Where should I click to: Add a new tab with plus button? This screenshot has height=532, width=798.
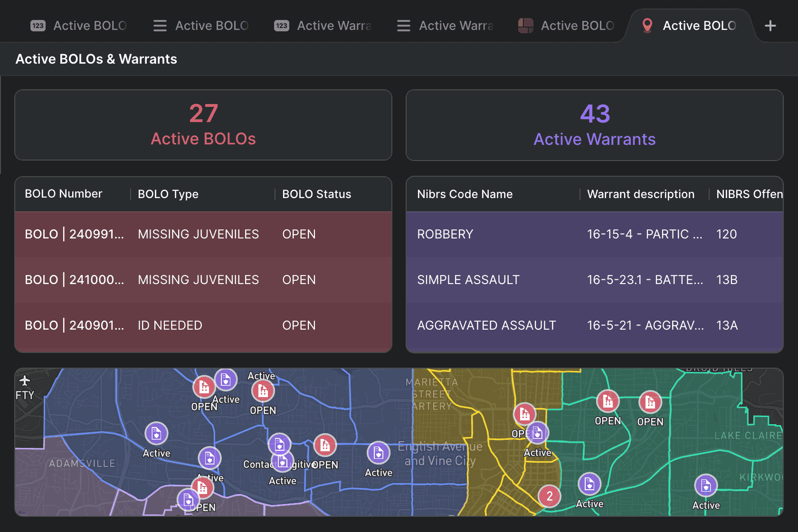click(770, 26)
